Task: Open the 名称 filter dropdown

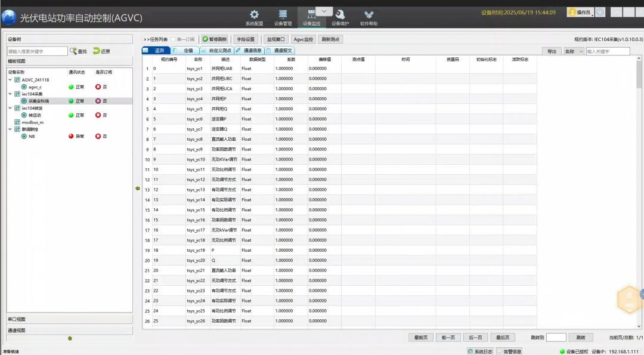Action: 574,51
